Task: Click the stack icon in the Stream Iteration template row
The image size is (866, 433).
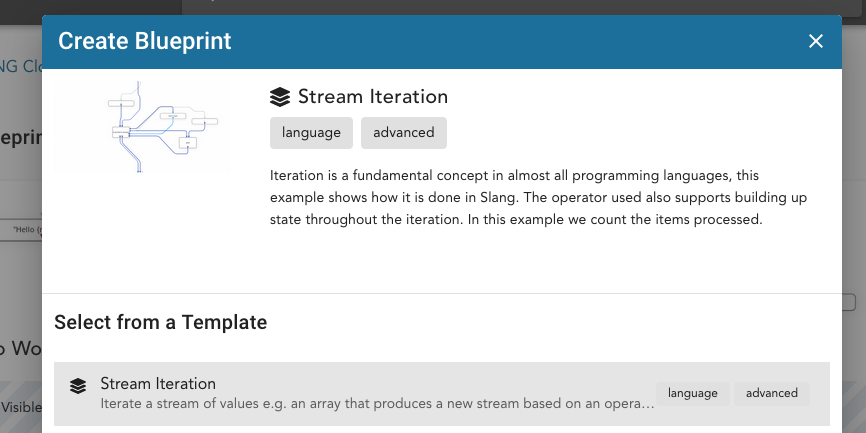Action: (78, 386)
